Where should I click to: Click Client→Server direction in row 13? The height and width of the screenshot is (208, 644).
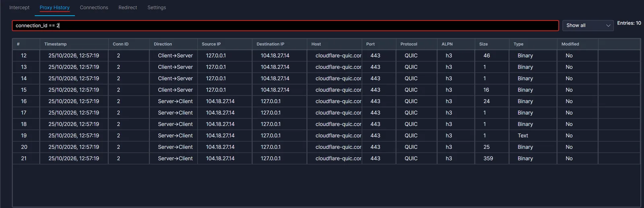(x=175, y=67)
